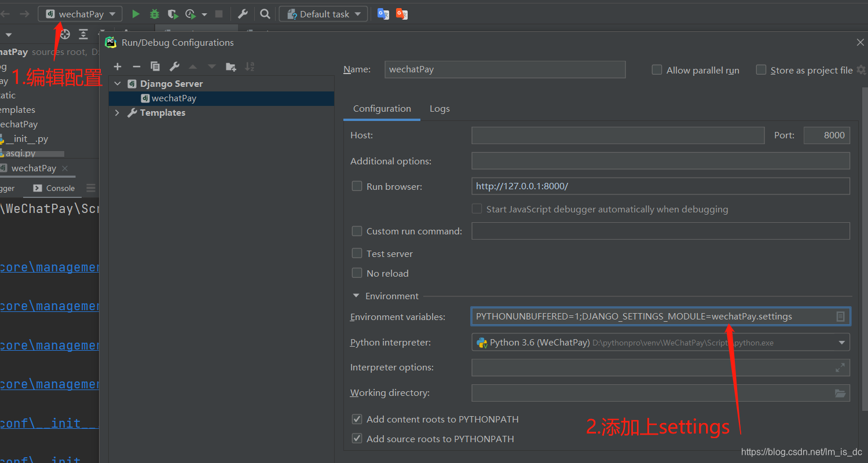Expand the Templates tree node
This screenshot has height=463, width=868.
[118, 113]
